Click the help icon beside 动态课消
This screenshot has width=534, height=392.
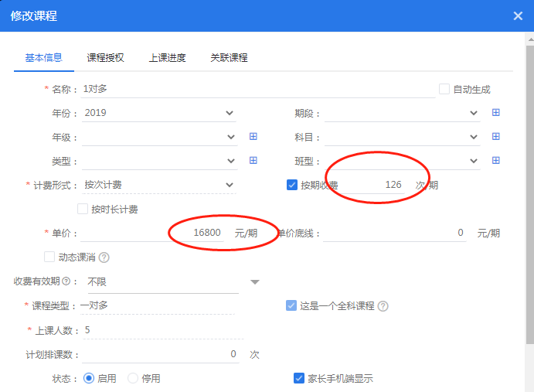point(104,257)
